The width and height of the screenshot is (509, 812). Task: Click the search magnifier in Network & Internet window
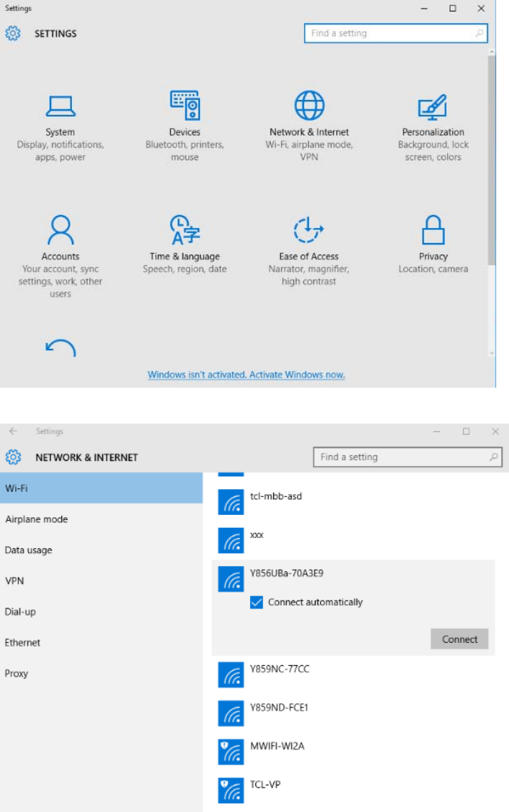pos(493,457)
